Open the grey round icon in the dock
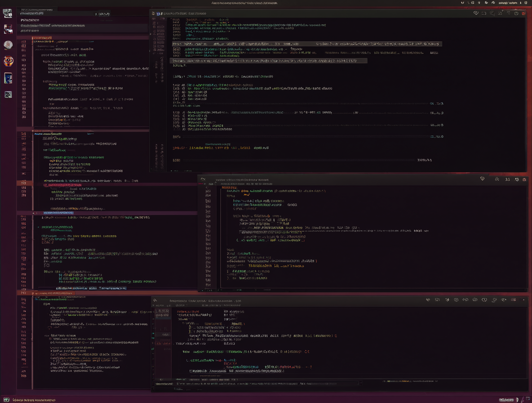Image resolution: width=532 pixels, height=403 pixels. [8, 45]
